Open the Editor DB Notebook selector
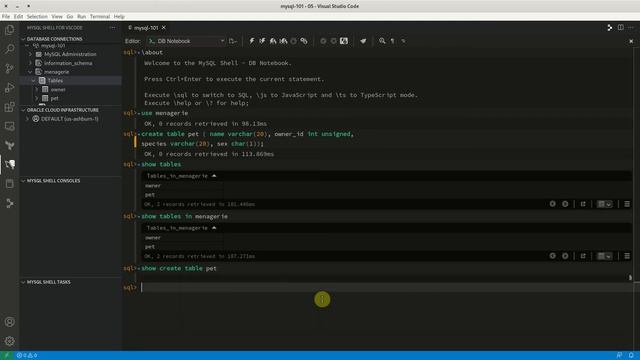Image resolution: width=640 pixels, height=360 pixels. [186, 41]
